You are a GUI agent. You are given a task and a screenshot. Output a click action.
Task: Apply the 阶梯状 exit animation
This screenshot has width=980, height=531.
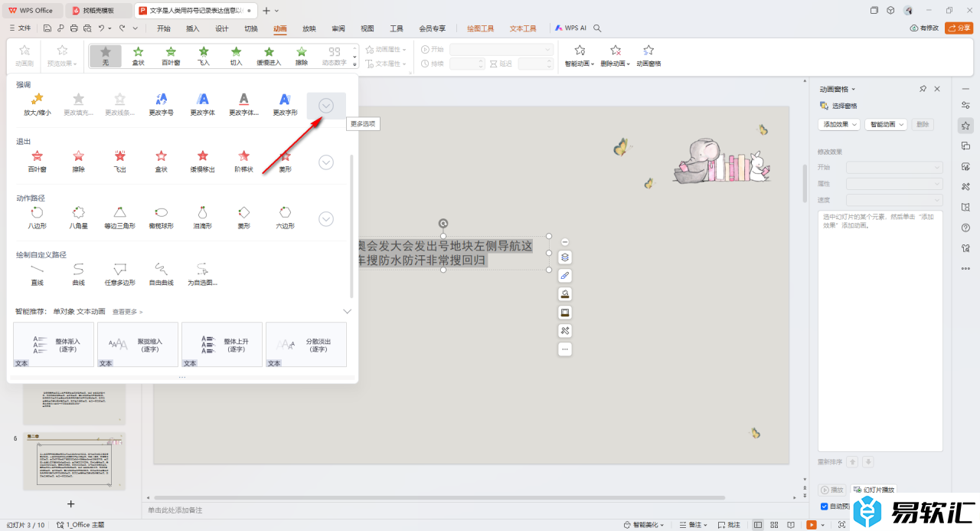click(x=243, y=161)
